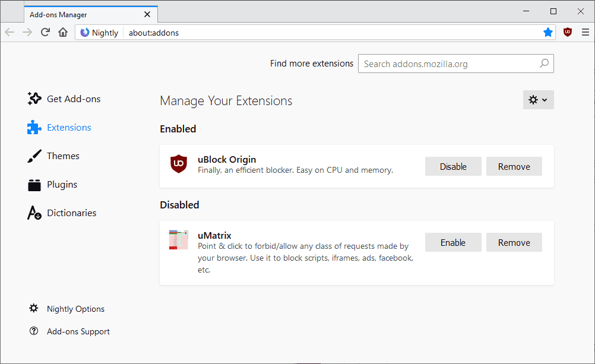Screen dimensions: 595x364
Task: Click the Dictionaries letter icon
Action: point(34,213)
